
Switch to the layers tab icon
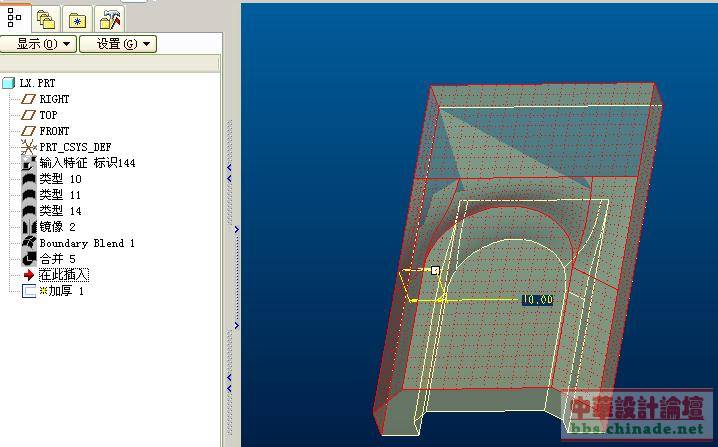click(x=45, y=18)
